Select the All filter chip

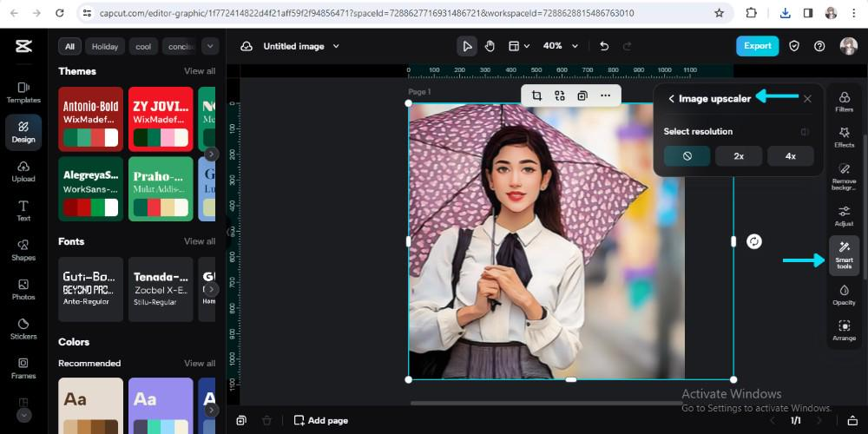point(69,47)
